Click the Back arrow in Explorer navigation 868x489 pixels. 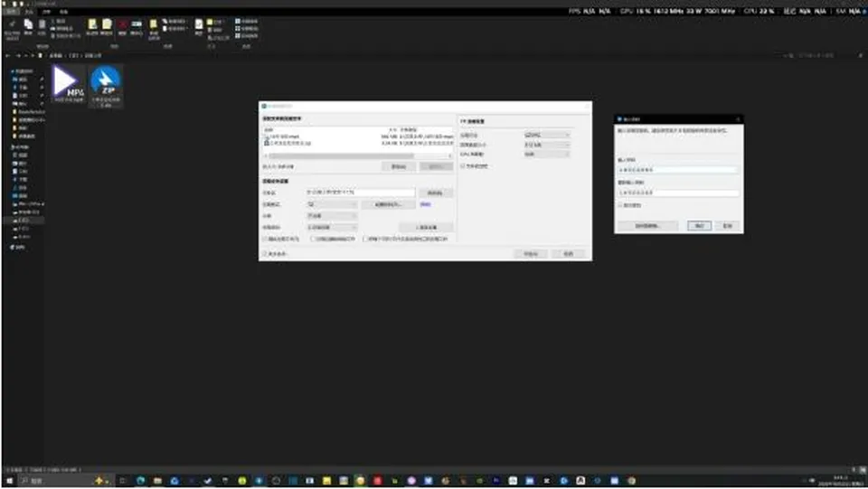point(8,55)
